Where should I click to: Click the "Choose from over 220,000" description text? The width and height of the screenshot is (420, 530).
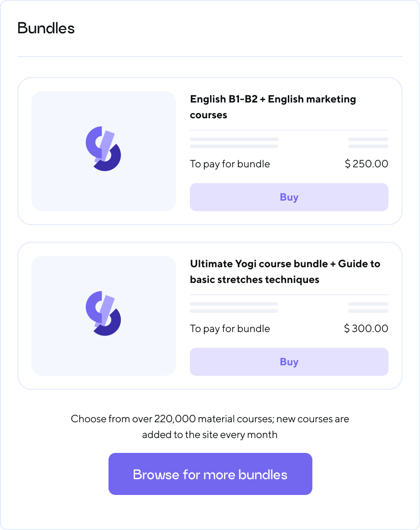pos(210,427)
